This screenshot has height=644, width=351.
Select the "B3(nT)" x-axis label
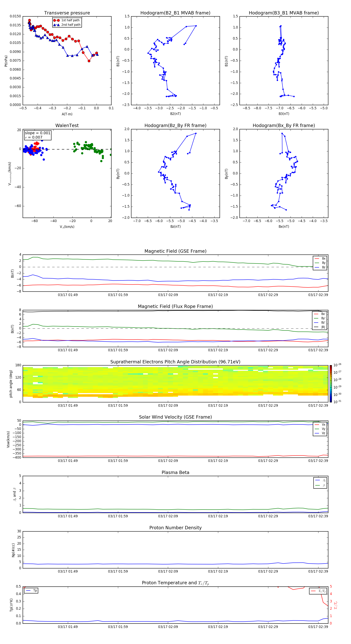(x=284, y=114)
